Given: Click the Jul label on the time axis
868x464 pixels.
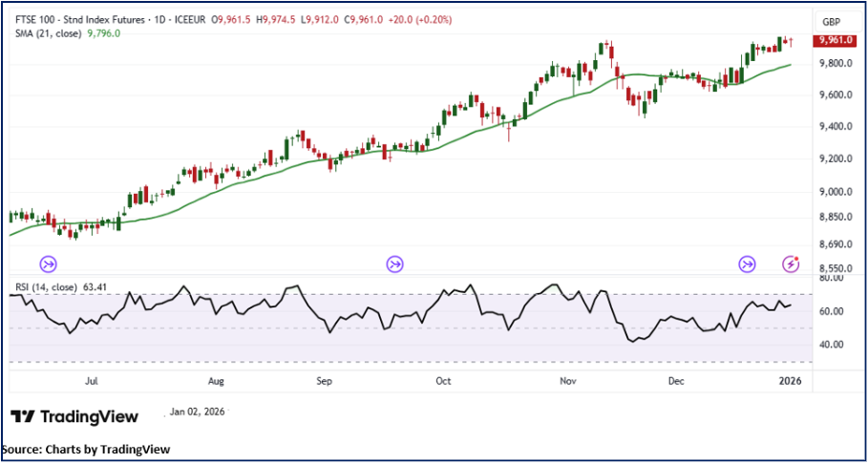Looking at the screenshot, I should (x=92, y=382).
